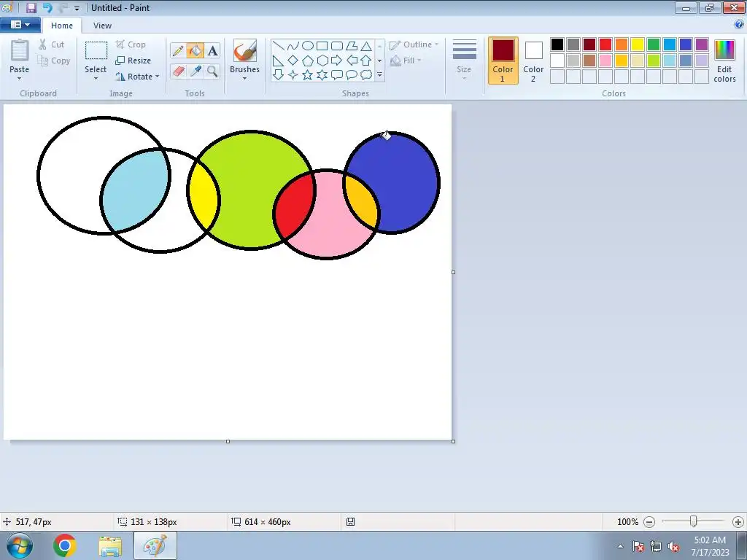The image size is (747, 560).
Task: Activate Color 1 selector
Action: point(503,61)
